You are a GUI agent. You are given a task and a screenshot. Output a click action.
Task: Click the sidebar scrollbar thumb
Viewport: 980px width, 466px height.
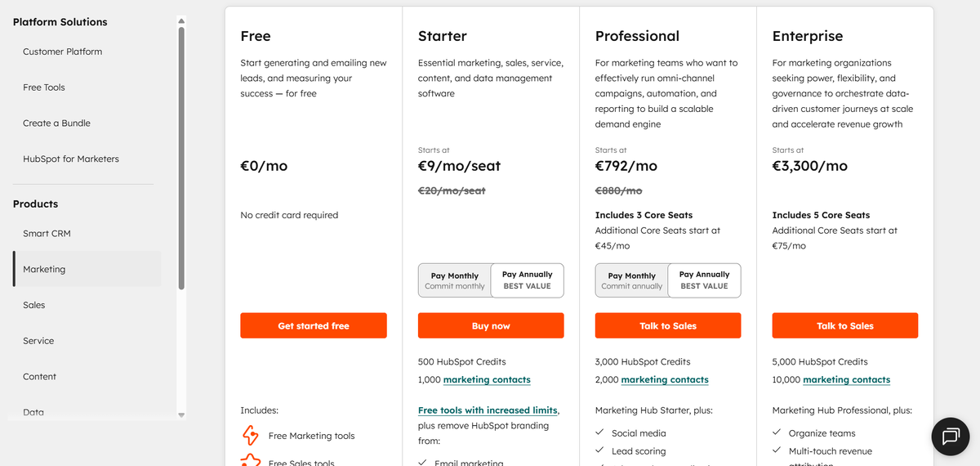point(181,155)
